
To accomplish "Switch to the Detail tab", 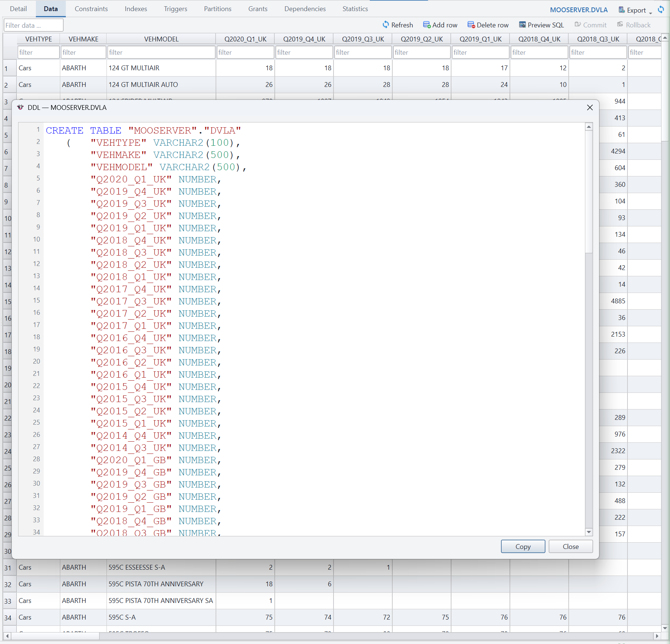I will pyautogui.click(x=18, y=9).
